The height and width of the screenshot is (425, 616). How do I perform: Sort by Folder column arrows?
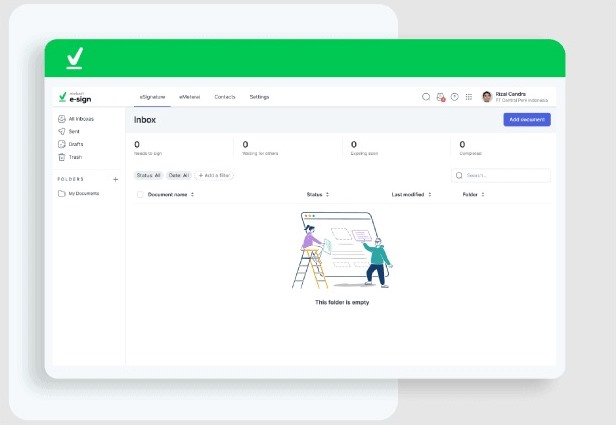point(483,194)
